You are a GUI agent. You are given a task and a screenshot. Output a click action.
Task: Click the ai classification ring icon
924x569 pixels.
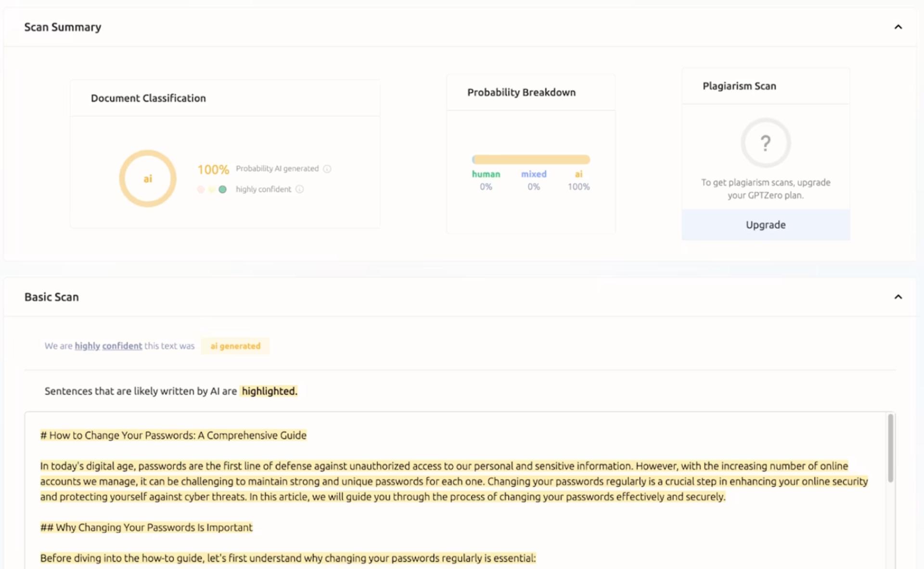coord(148,179)
